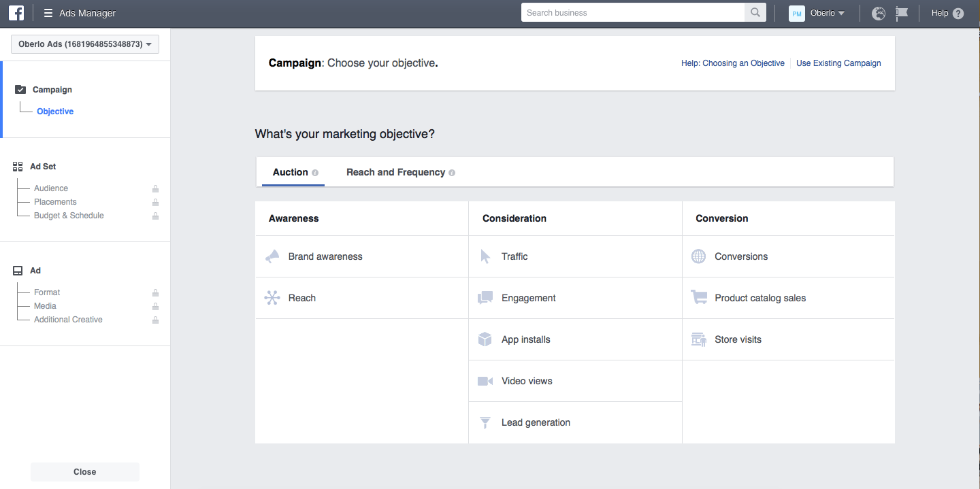The height and width of the screenshot is (489, 980).
Task: Click the search magnifier button
Action: (x=755, y=13)
